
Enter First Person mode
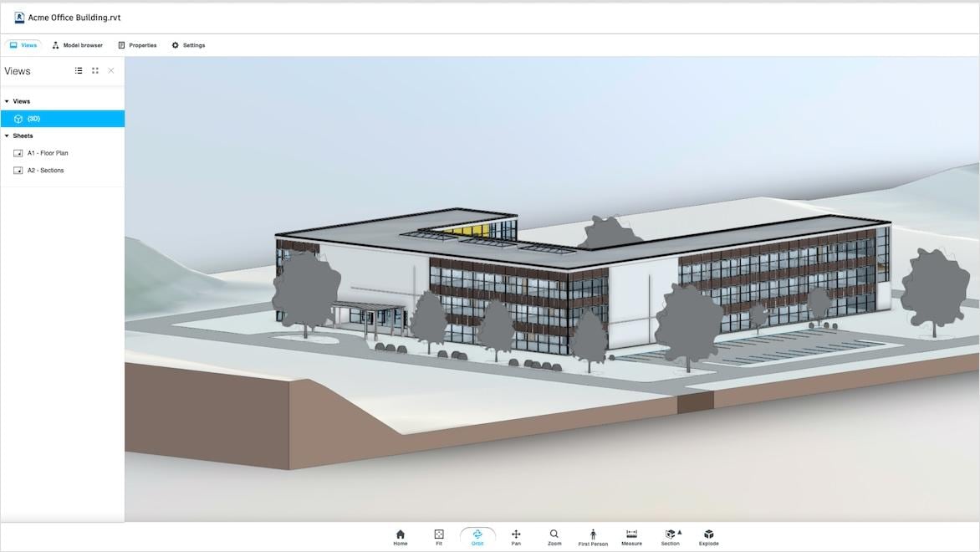(x=592, y=536)
